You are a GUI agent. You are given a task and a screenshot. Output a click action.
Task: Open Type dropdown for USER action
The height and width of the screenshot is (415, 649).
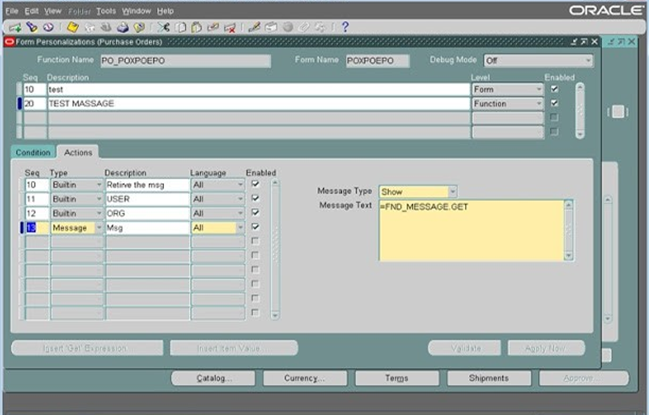click(99, 199)
